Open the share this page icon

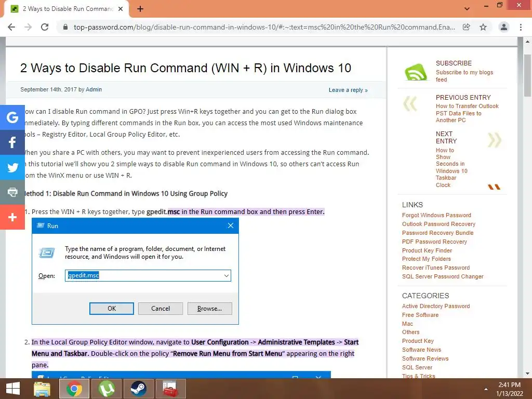(x=467, y=27)
